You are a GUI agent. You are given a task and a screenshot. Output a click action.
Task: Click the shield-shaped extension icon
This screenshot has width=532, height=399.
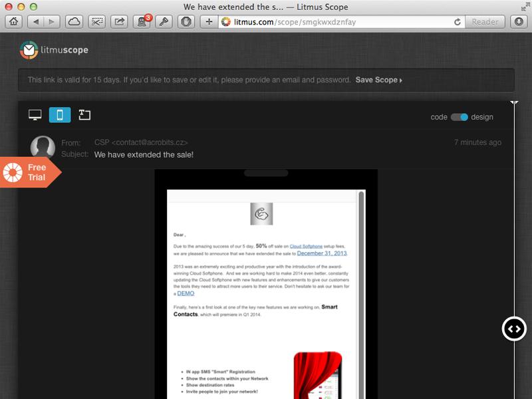[186, 22]
